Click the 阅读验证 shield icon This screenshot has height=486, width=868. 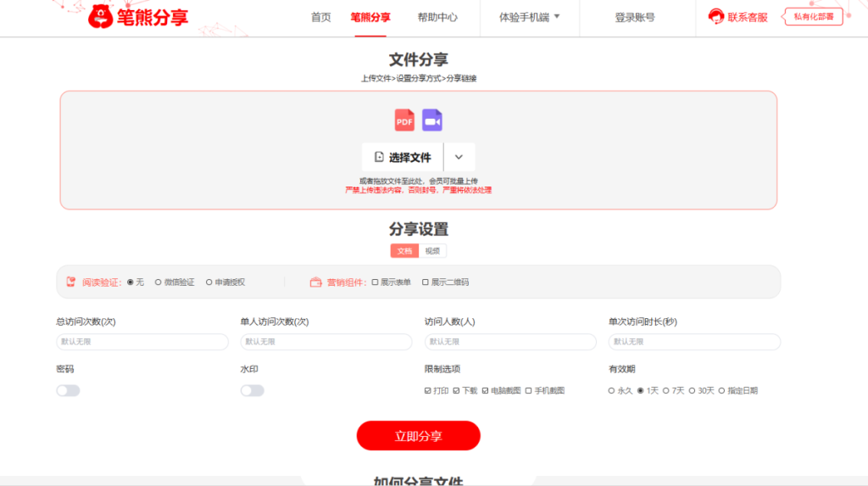pos(72,282)
